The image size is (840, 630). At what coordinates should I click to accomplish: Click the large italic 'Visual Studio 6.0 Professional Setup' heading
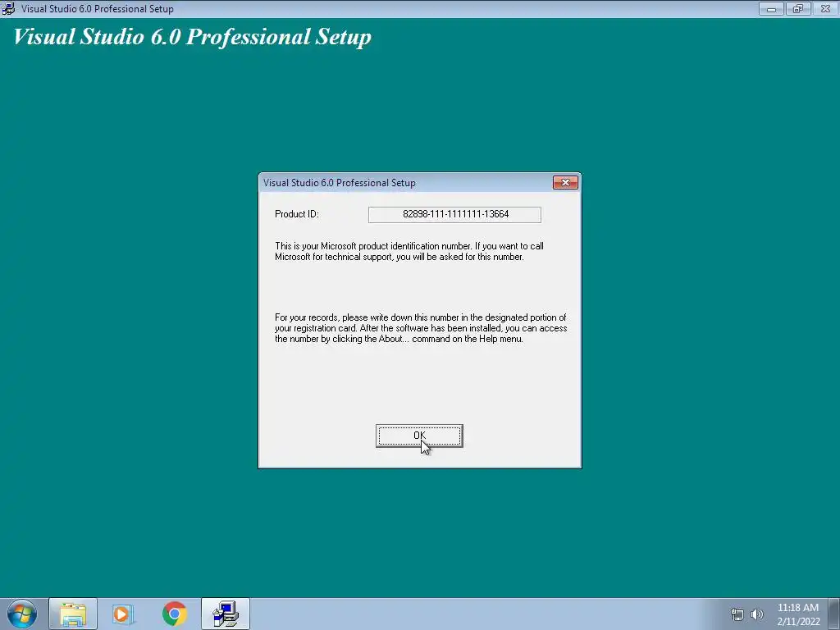(x=192, y=37)
